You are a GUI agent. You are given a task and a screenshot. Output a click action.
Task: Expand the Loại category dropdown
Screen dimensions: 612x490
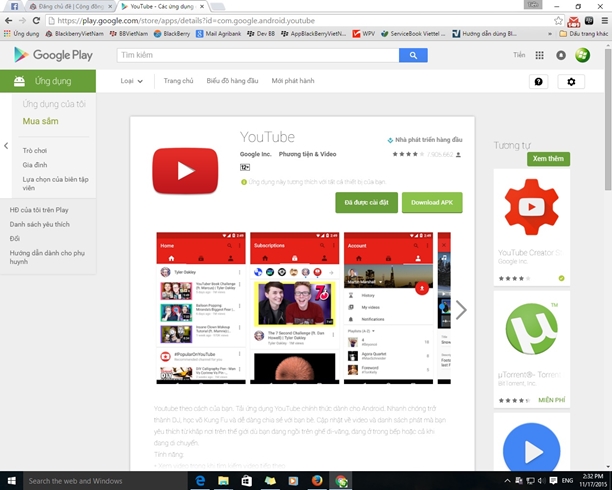coord(132,81)
